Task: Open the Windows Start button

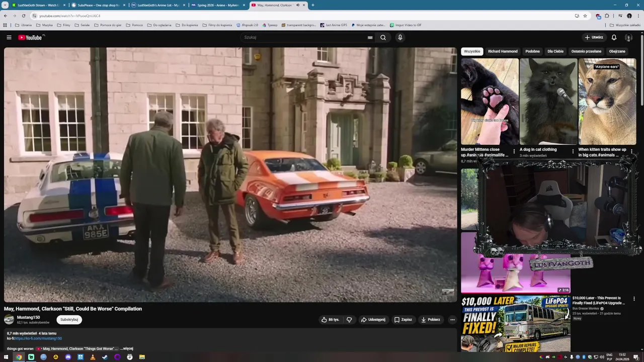Action: click(6, 357)
